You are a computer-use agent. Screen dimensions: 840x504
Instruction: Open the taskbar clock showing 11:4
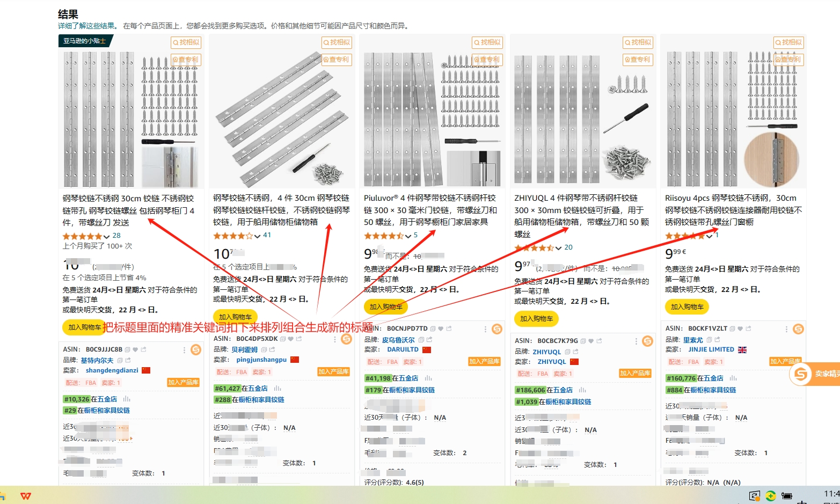[831, 493]
